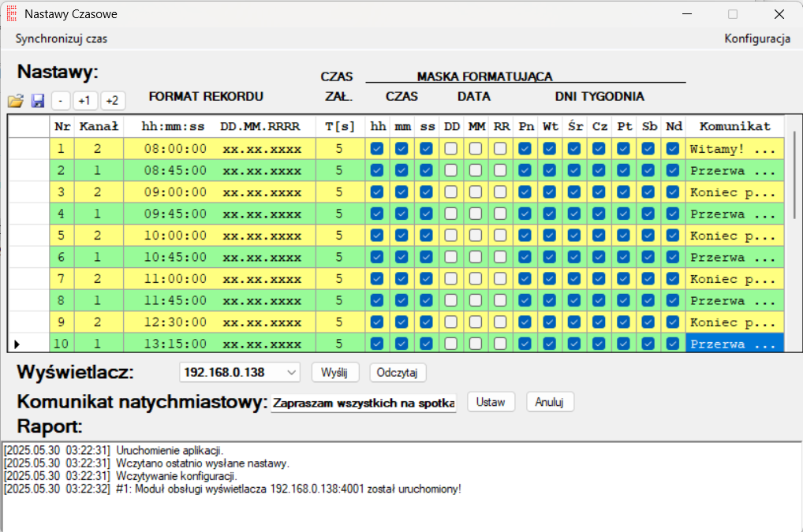Uncheck Cz checkbox in row 2
The image size is (803, 532).
(x=599, y=170)
